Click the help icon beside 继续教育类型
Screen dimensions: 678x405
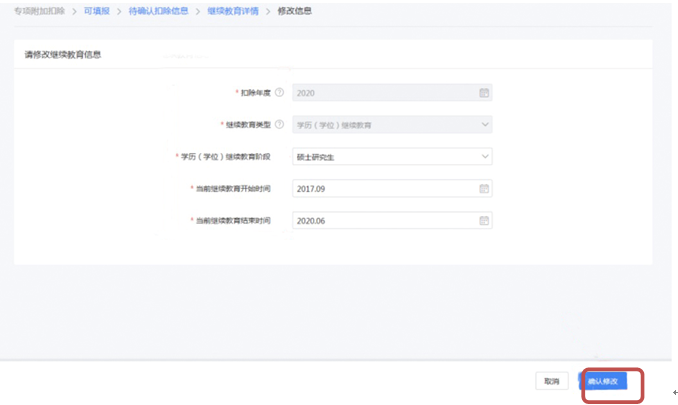280,125
